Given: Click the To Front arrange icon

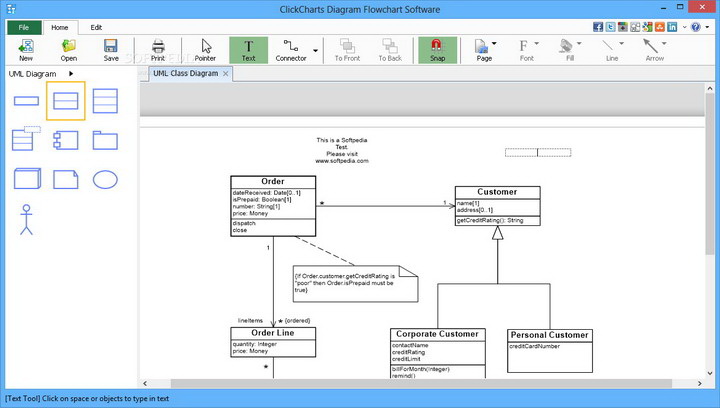Looking at the screenshot, I should pos(347,50).
